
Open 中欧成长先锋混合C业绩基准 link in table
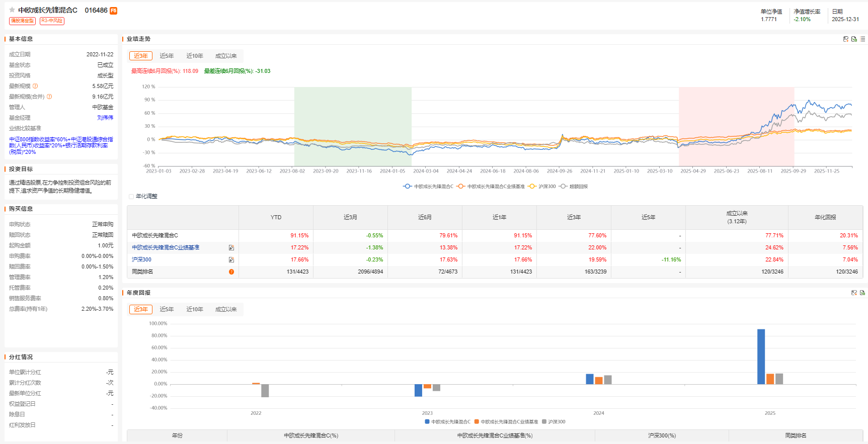pyautogui.click(x=166, y=247)
